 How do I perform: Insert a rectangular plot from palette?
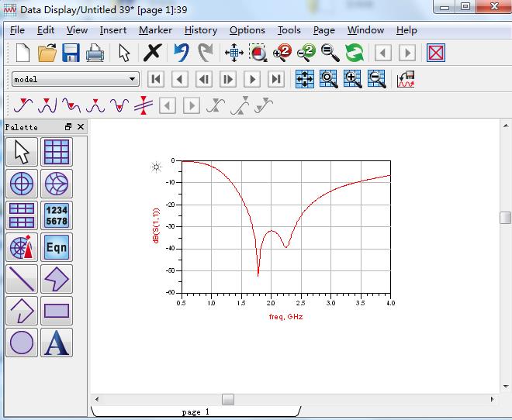(x=57, y=152)
